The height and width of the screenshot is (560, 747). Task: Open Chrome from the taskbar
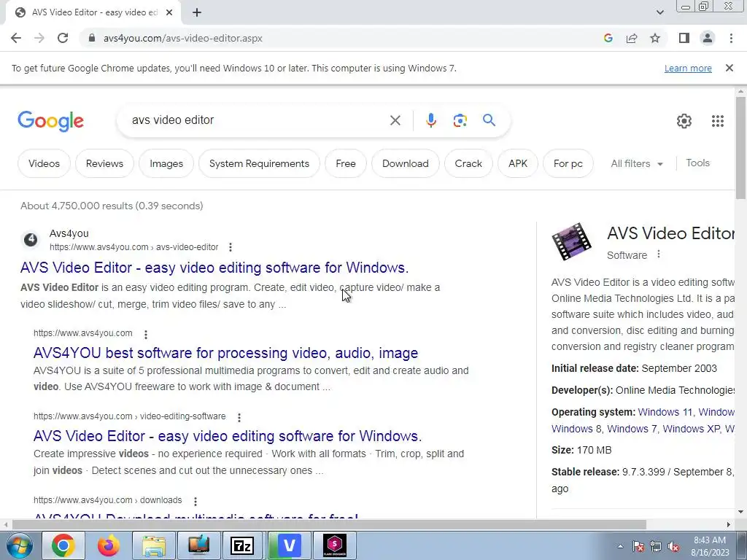(x=63, y=545)
